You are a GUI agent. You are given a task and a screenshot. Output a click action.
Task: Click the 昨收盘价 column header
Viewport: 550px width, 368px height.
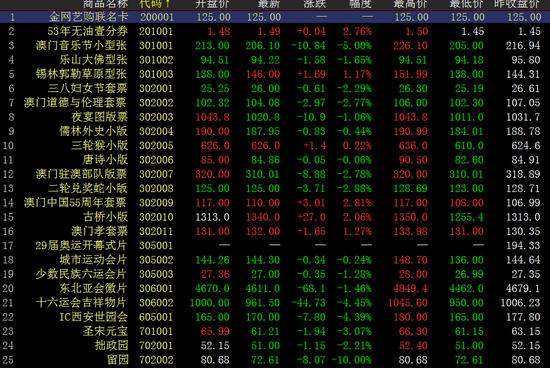point(516,4)
